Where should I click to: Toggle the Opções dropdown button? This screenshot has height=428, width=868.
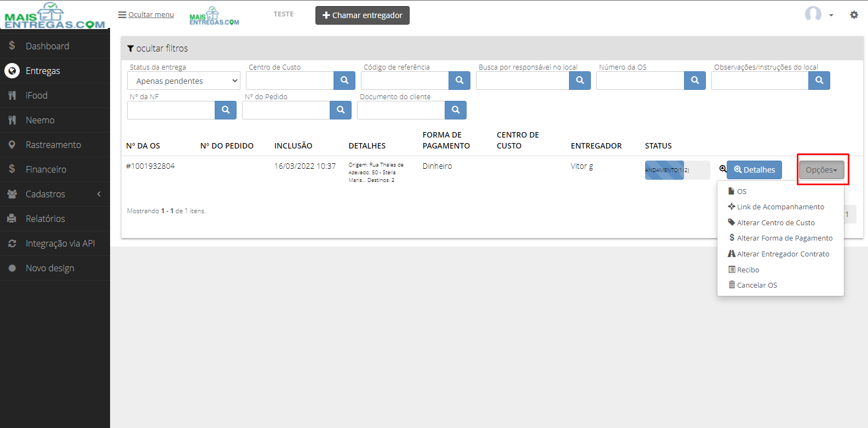tap(821, 170)
